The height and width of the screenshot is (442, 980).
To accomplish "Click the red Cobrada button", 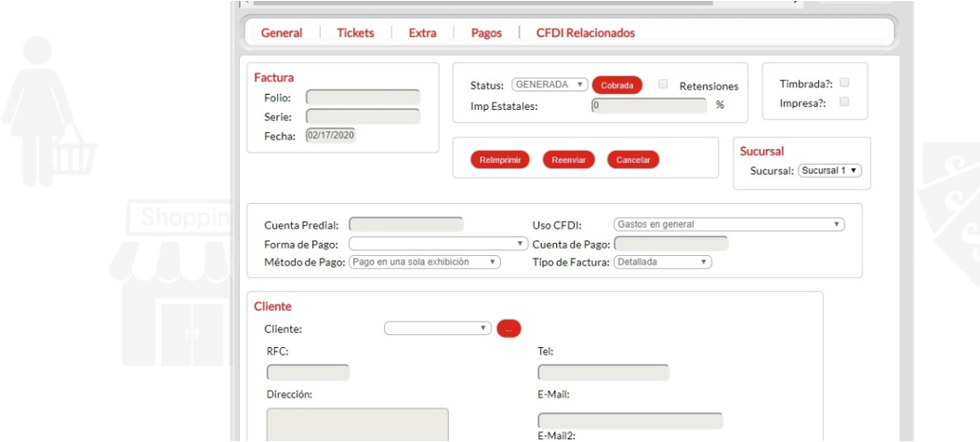I will [616, 85].
